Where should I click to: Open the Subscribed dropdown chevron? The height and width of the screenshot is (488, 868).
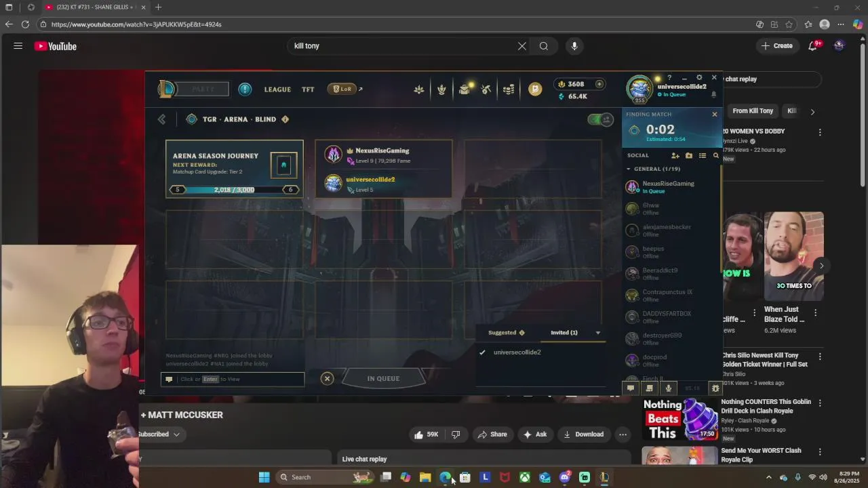point(176,434)
